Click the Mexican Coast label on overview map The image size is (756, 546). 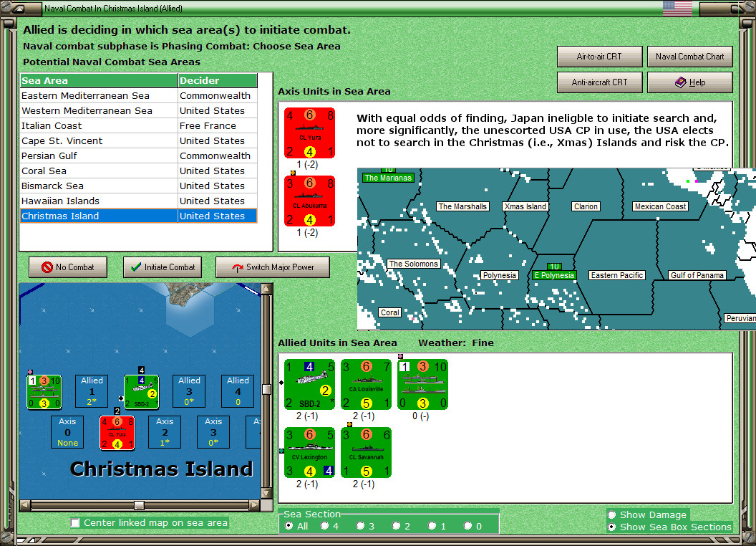pyautogui.click(x=660, y=206)
